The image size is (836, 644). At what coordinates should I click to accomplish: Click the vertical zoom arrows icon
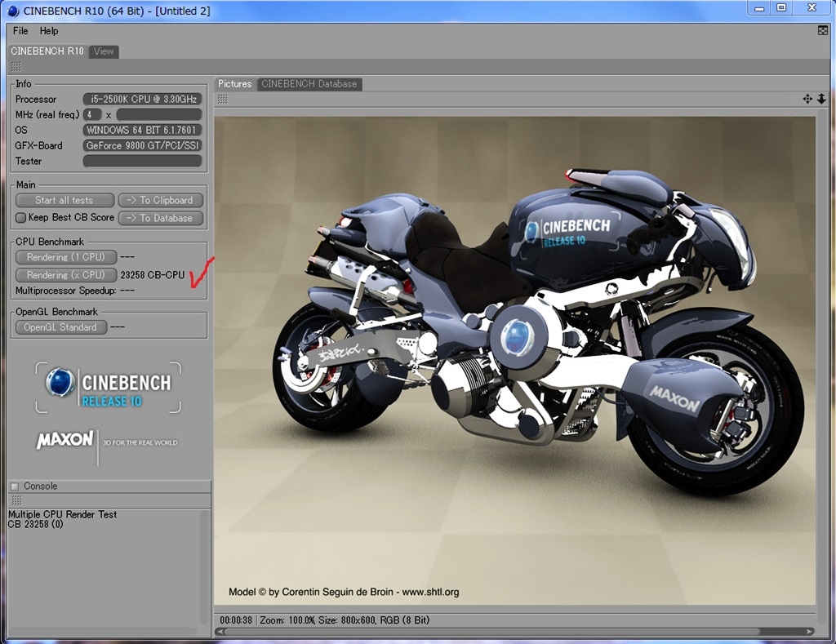pos(821,99)
